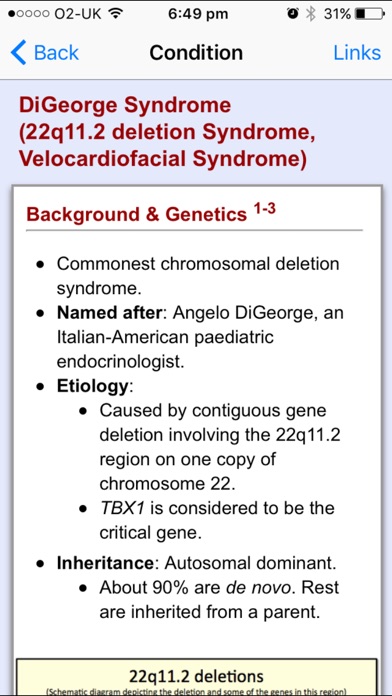Select the Background & Genetics heading
The image size is (392, 696).
tap(136, 215)
